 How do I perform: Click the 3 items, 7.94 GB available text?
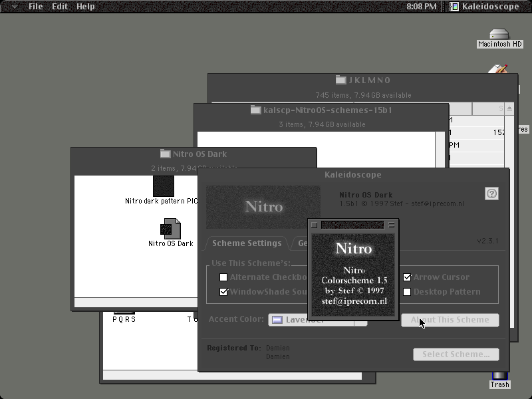point(322,124)
